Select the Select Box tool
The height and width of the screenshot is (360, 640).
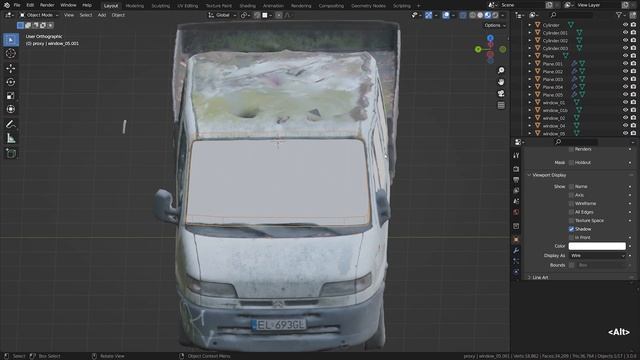click(x=11, y=40)
